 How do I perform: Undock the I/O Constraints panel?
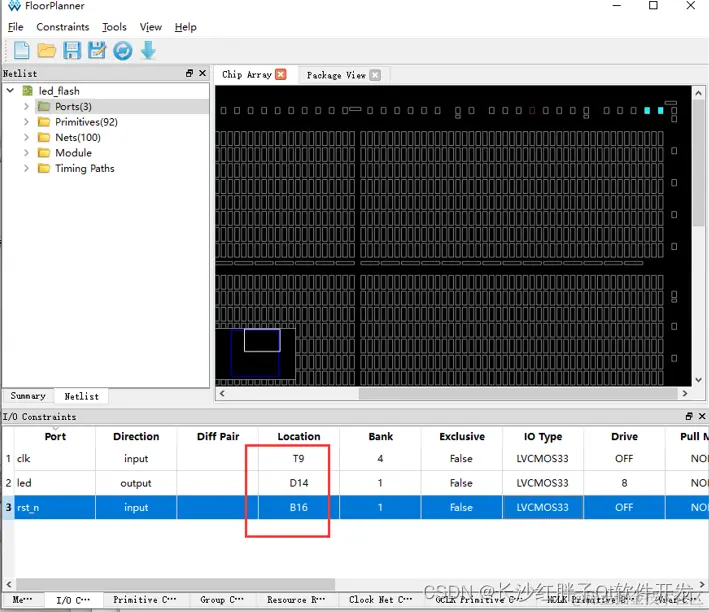(689, 416)
